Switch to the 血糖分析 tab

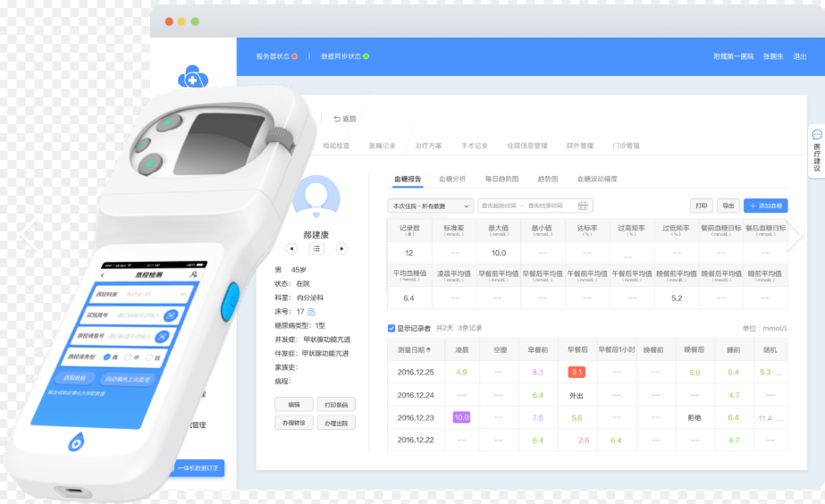coord(452,179)
